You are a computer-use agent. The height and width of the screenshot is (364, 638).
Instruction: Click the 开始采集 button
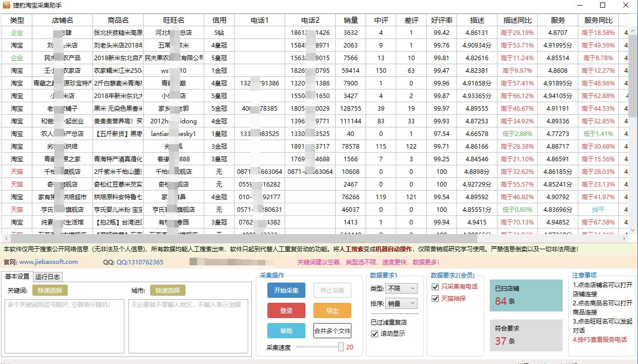pos(286,290)
